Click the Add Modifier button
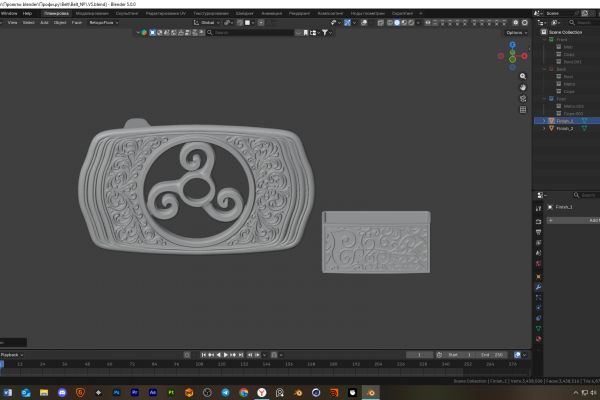The width and height of the screenshot is (600, 400). click(573, 220)
